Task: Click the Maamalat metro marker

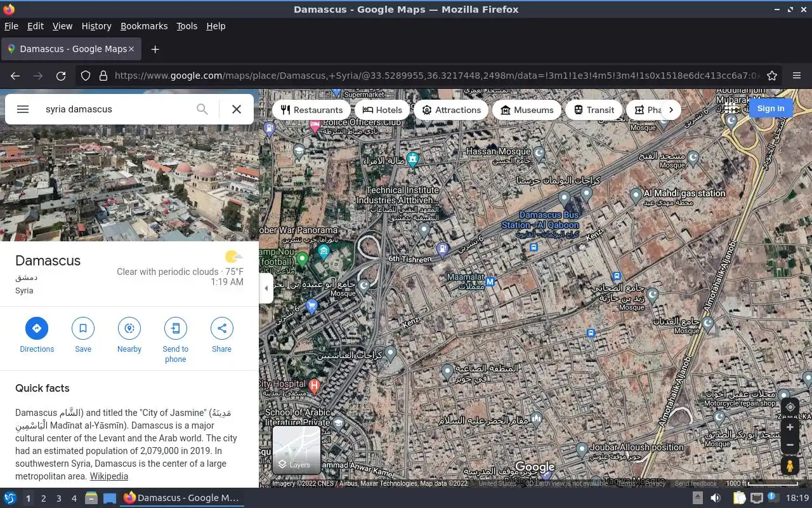Action: click(x=490, y=281)
